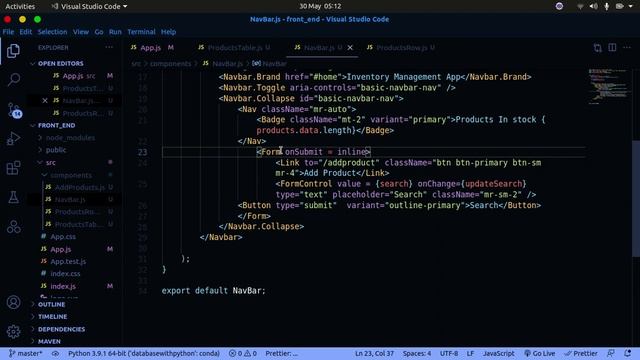Switch to the ProductsTable.js editor tab
This screenshot has width=640, height=360.
point(236,48)
